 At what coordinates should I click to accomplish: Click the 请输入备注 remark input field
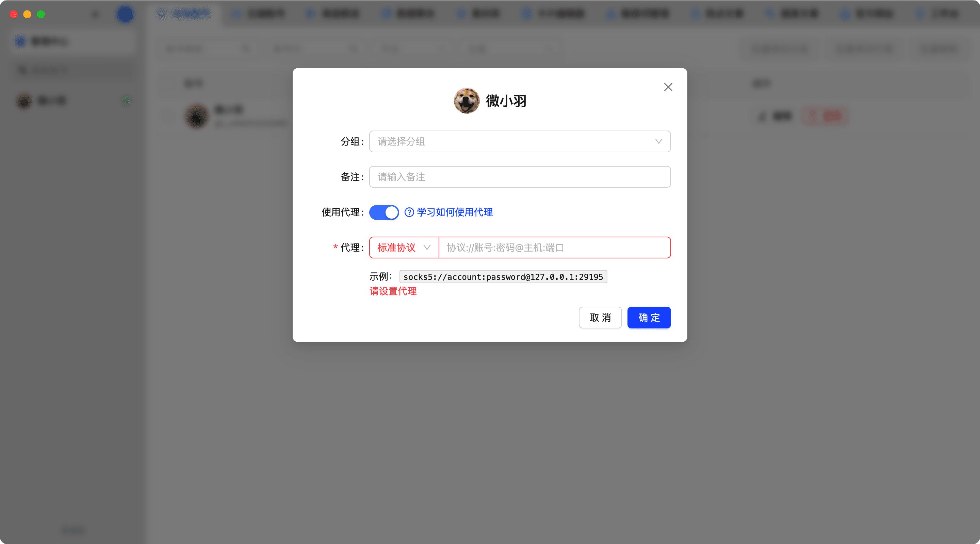click(519, 177)
